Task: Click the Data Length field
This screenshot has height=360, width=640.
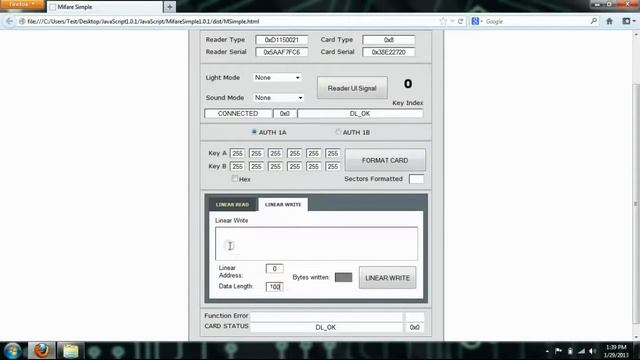Action: coord(274,287)
